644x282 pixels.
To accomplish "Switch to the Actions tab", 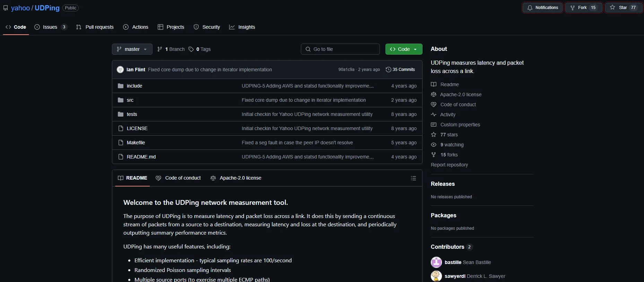I will pyautogui.click(x=136, y=27).
